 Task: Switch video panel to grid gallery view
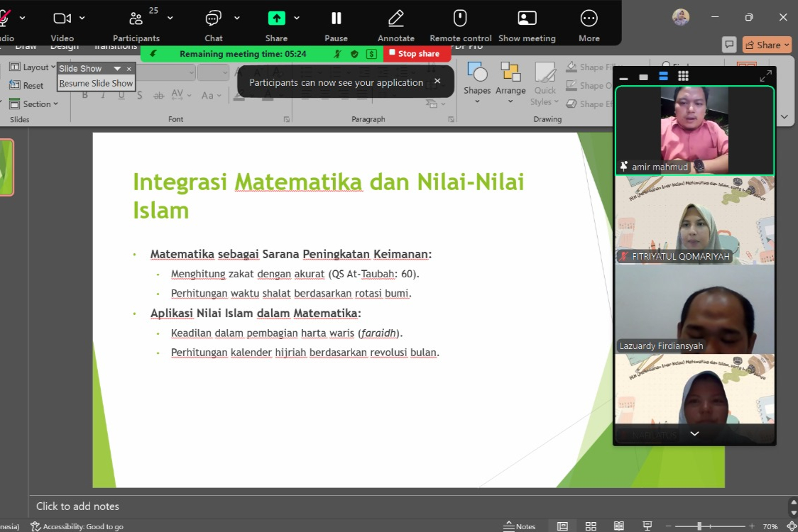click(x=682, y=76)
